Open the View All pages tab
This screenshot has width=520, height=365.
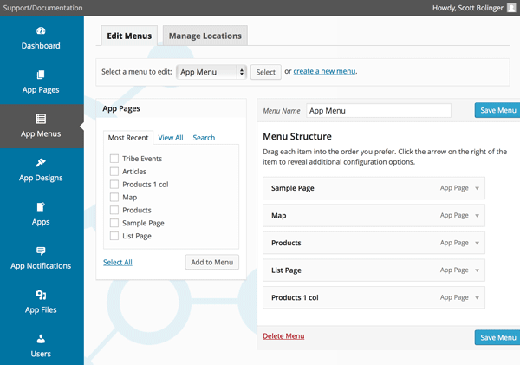click(171, 137)
